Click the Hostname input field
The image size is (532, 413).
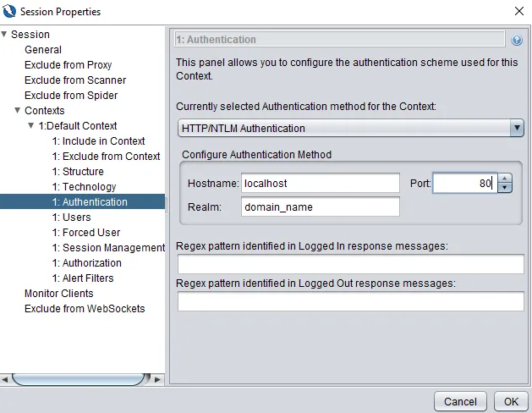(x=320, y=183)
